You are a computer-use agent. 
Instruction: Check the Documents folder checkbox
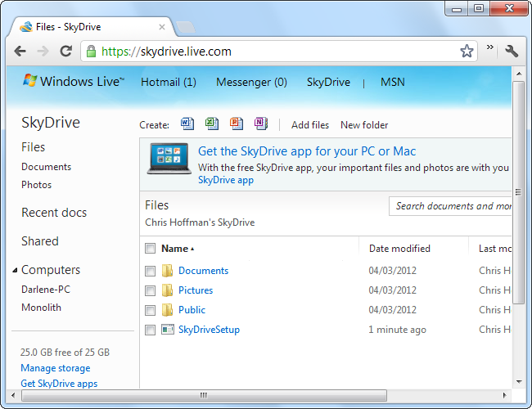pyautogui.click(x=150, y=271)
